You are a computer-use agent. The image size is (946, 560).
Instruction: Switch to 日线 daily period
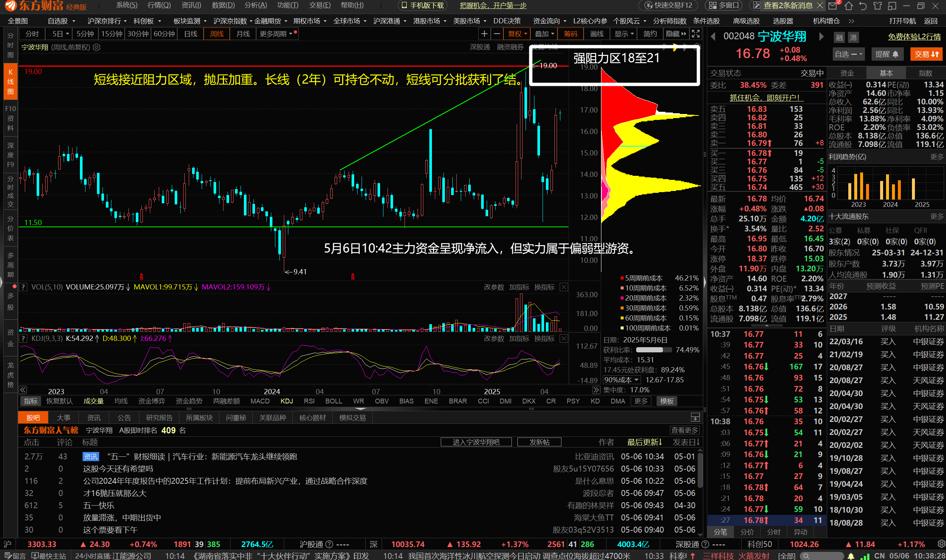tap(191, 34)
